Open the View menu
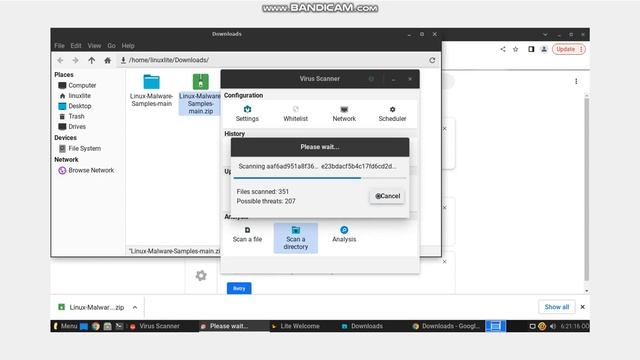This screenshot has height=360, width=640. (x=94, y=46)
